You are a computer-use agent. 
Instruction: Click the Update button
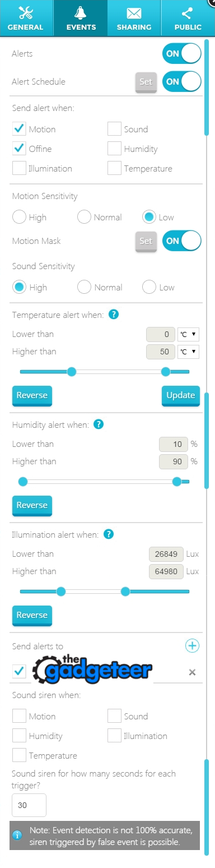(181, 395)
